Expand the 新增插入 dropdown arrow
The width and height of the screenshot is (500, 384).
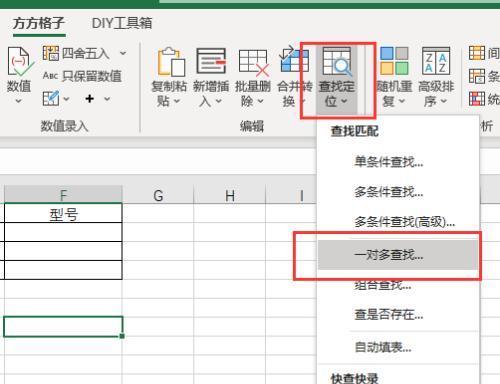[219, 101]
